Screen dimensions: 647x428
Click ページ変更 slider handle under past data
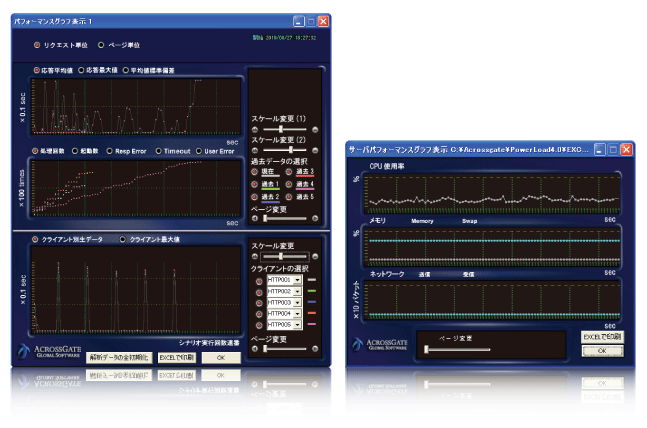pyautogui.click(x=265, y=218)
